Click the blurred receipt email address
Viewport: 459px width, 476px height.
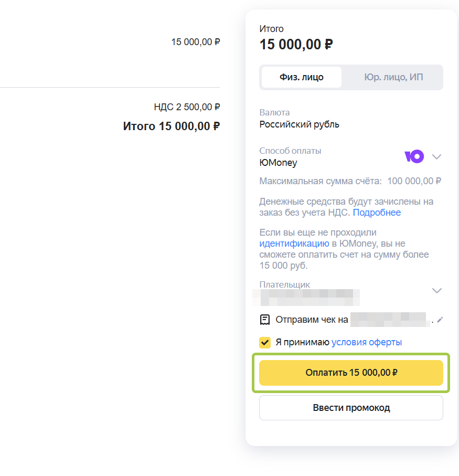pyautogui.click(x=390, y=319)
